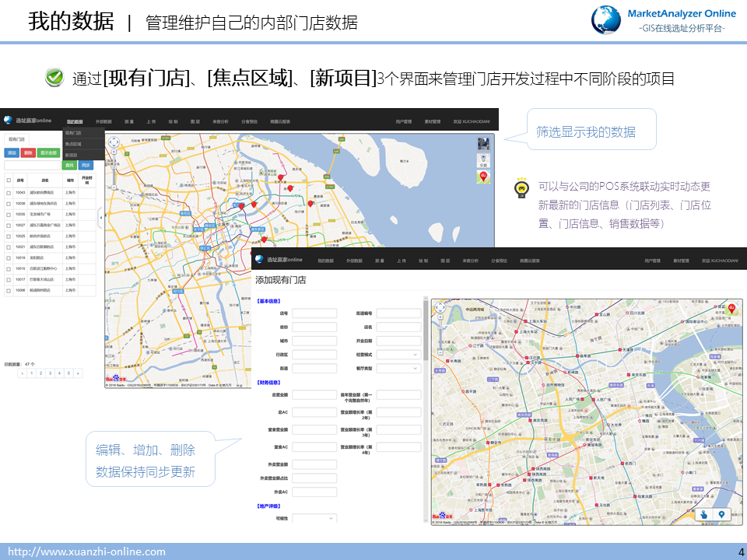Open the www.xuanzhi-online.com footer link
747x560 pixels.
tap(86, 551)
